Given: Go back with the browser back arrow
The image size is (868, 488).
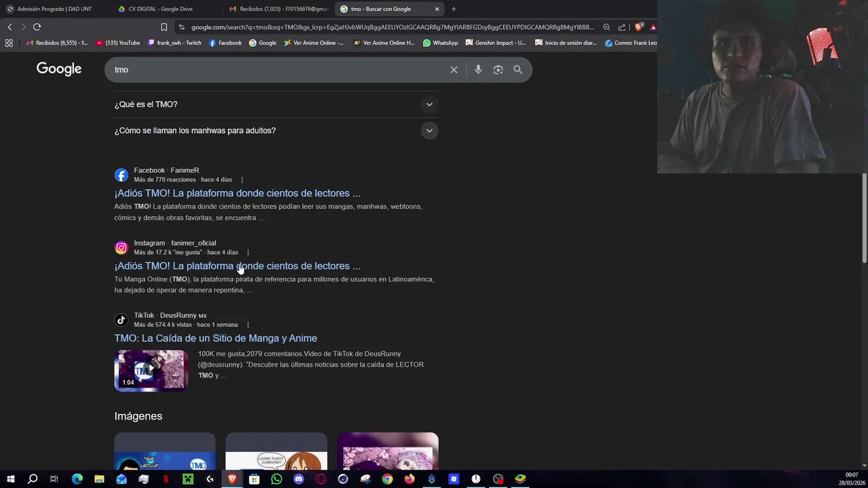Looking at the screenshot, I should coord(10,27).
